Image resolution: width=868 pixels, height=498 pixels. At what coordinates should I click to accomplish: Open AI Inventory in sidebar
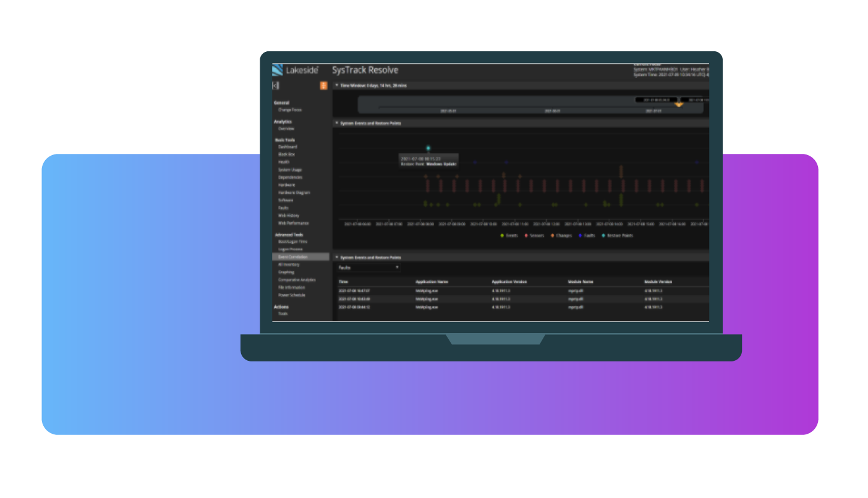[x=289, y=264]
